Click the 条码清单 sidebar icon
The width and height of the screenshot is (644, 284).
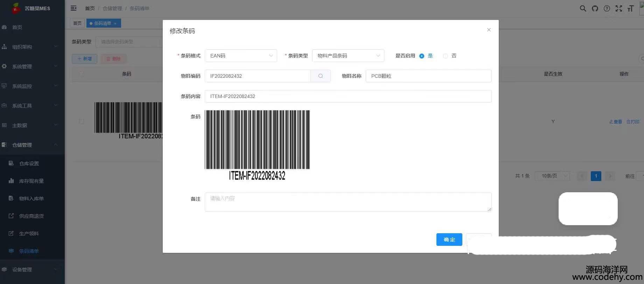coord(11,251)
